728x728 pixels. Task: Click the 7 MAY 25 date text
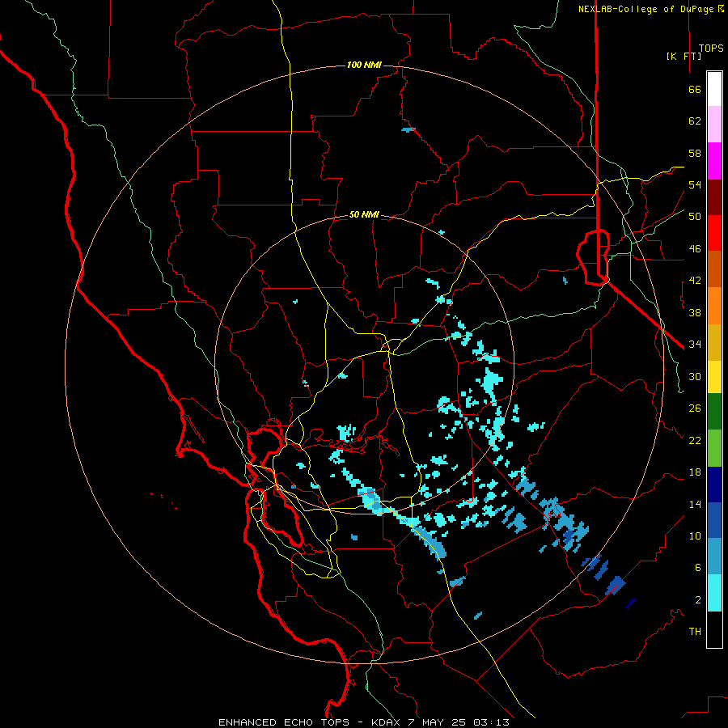click(438, 722)
